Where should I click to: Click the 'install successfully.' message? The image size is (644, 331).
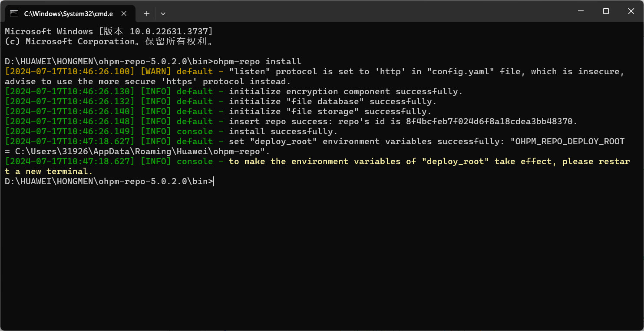point(283,131)
